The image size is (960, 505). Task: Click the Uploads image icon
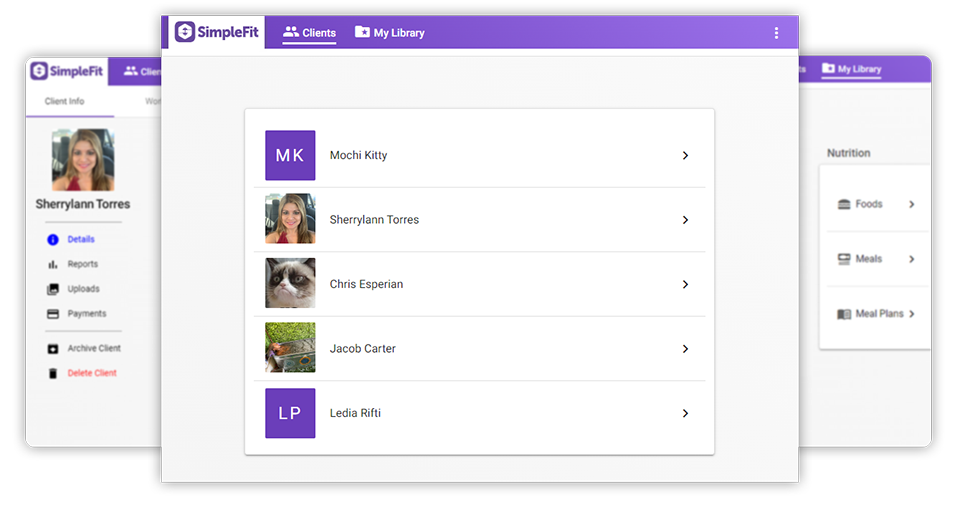click(53, 289)
